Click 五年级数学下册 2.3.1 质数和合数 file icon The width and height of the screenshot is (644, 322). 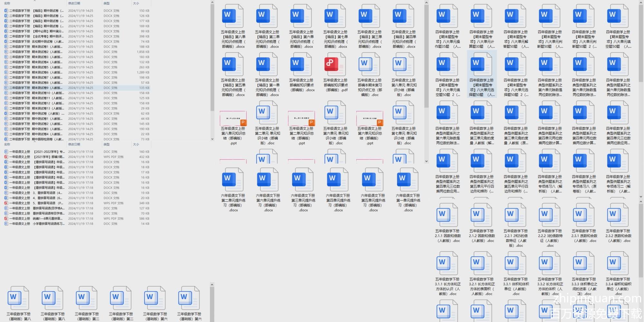tap(584, 215)
